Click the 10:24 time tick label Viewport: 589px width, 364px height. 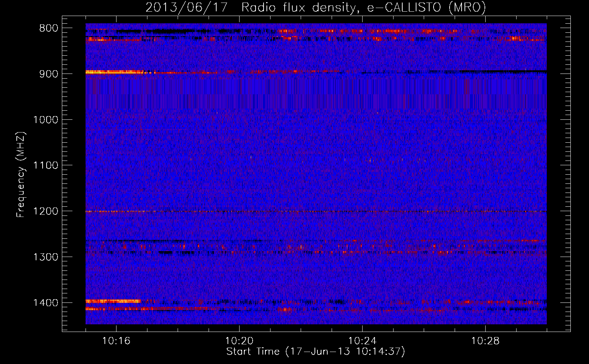point(362,341)
